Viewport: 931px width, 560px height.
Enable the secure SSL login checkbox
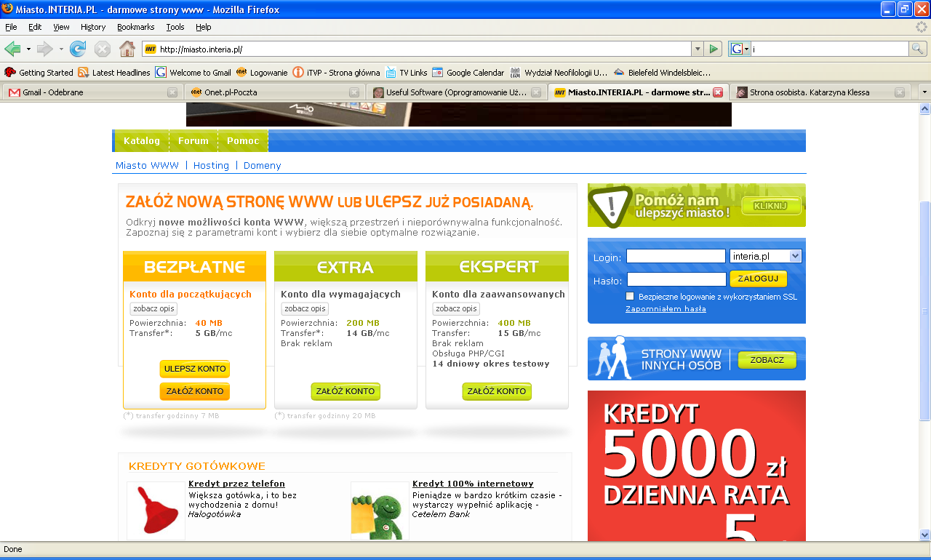coord(631,297)
